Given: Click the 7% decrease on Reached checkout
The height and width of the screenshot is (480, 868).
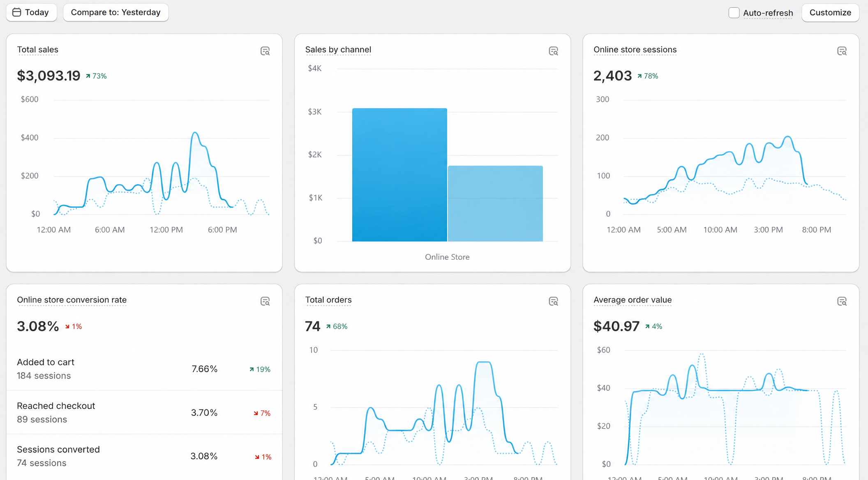Looking at the screenshot, I should 262,413.
